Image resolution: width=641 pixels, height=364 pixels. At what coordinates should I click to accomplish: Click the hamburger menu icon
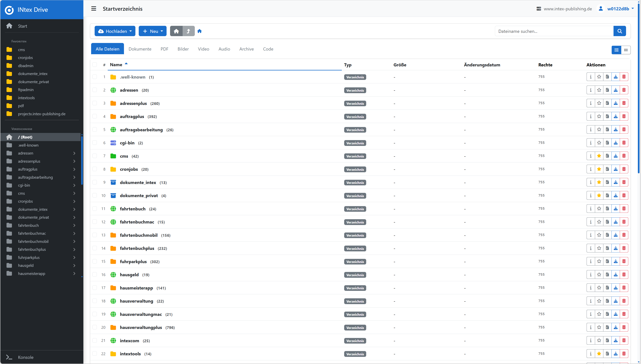tap(94, 9)
